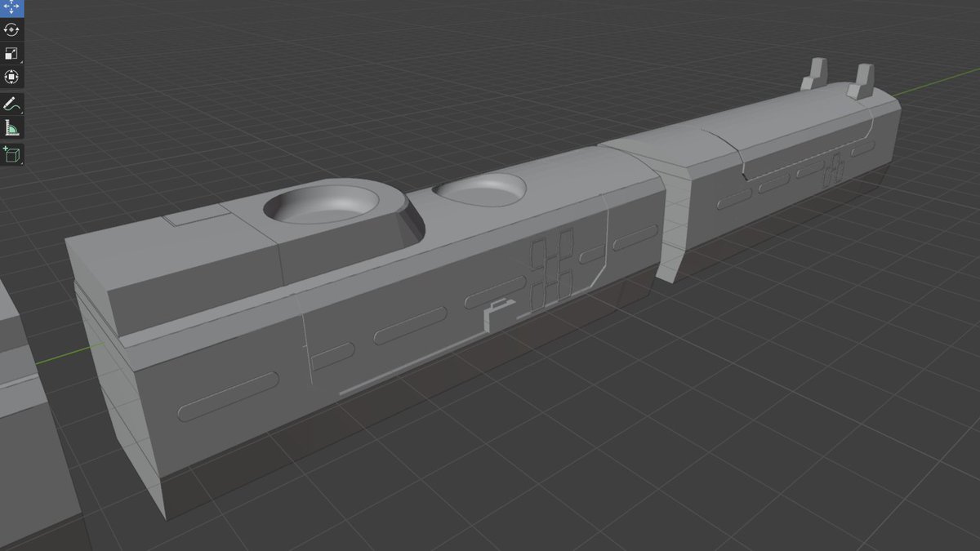Select the Rotate tool
This screenshot has height=551, width=980.
[11, 30]
